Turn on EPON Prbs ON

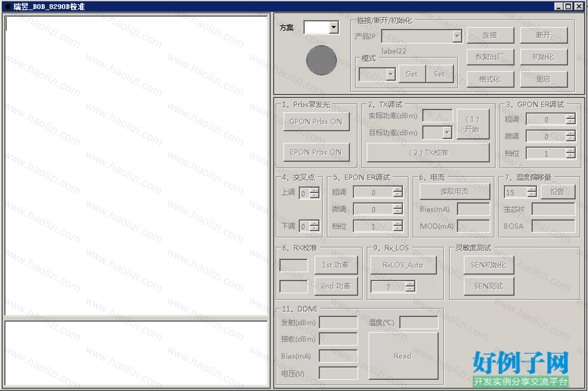tap(316, 152)
